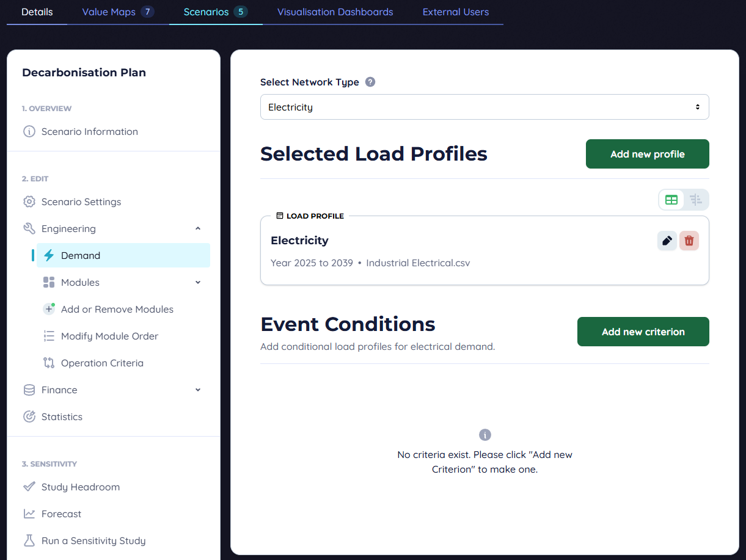
Task: Click the Scenario Information info icon
Action: coord(29,131)
